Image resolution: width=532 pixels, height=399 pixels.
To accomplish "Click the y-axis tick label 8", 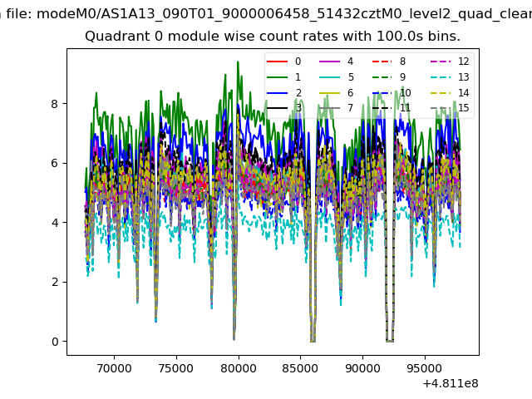I will 52,104.
